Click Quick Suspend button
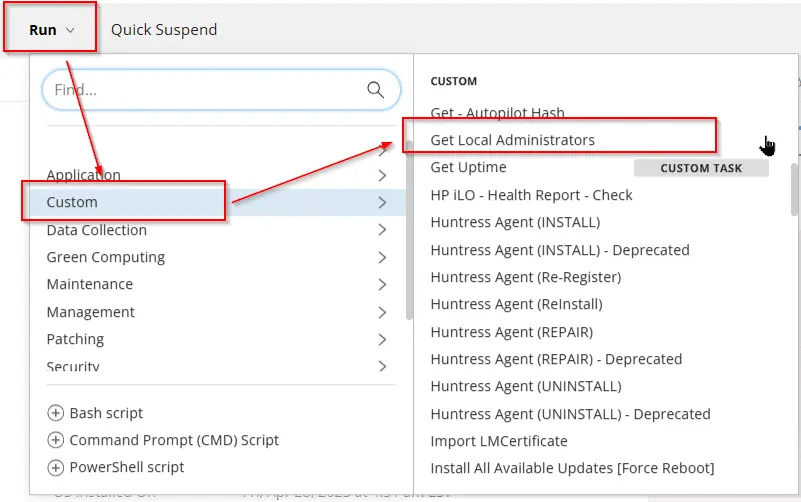 coord(163,29)
